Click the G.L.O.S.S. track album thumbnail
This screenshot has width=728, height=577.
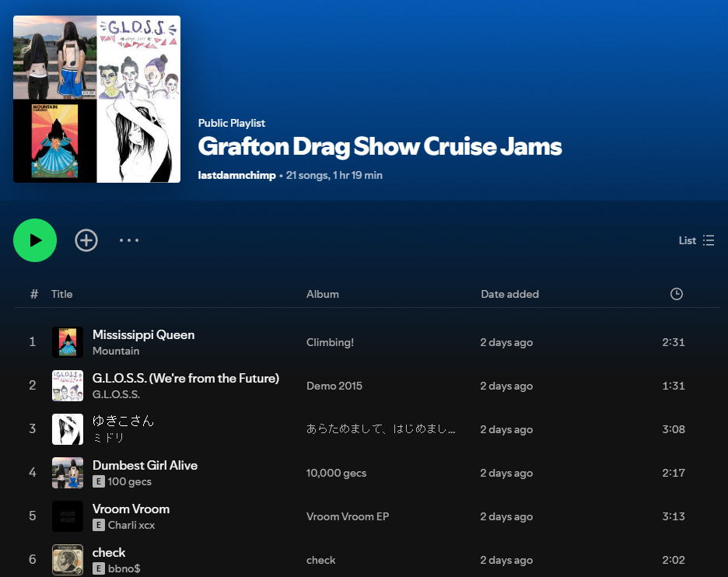tap(68, 386)
